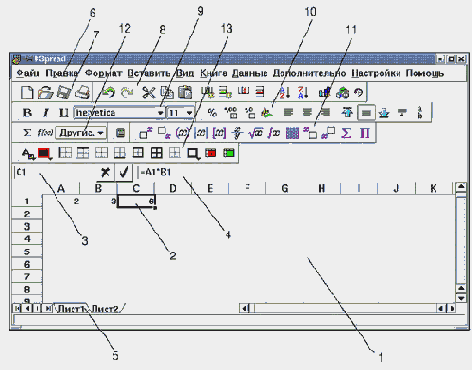The image size is (472, 370).
Task: Cancel formula entry with the X button
Action: point(105,172)
